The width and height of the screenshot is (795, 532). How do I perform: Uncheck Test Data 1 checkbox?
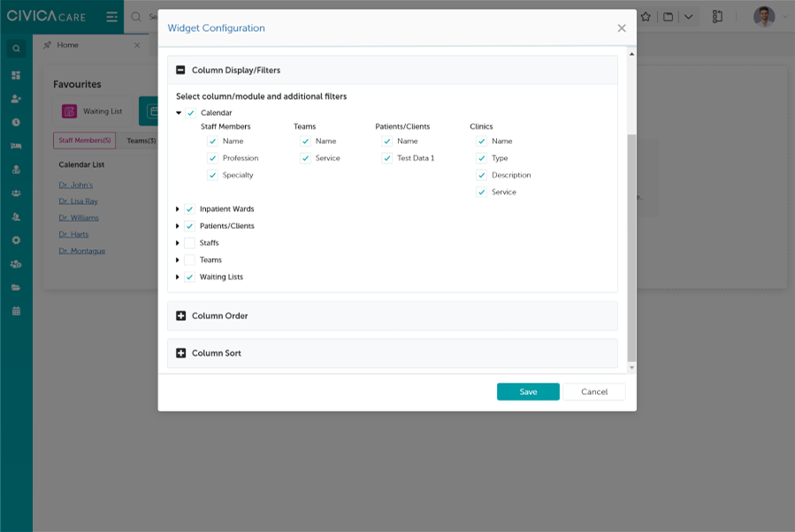click(x=386, y=158)
